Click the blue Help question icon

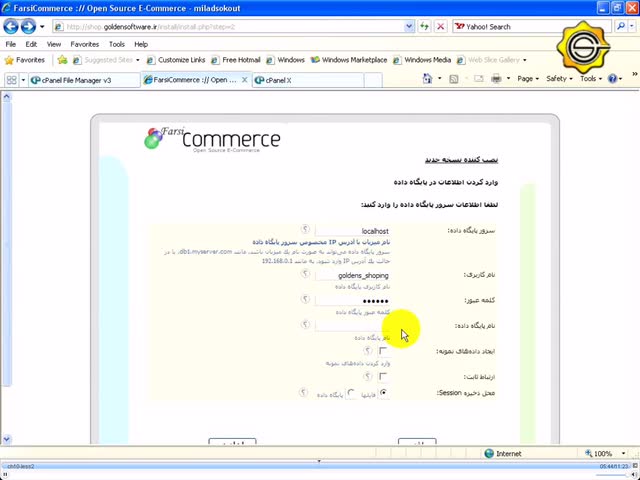coord(612,78)
